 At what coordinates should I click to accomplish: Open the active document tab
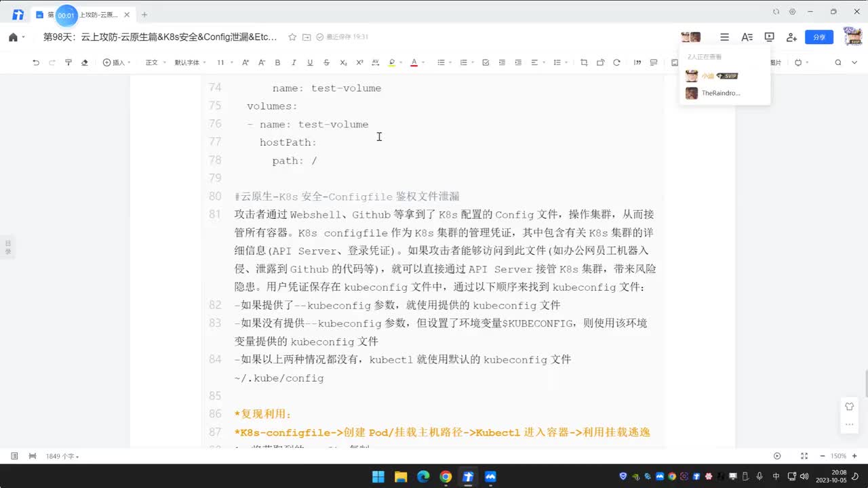point(83,14)
